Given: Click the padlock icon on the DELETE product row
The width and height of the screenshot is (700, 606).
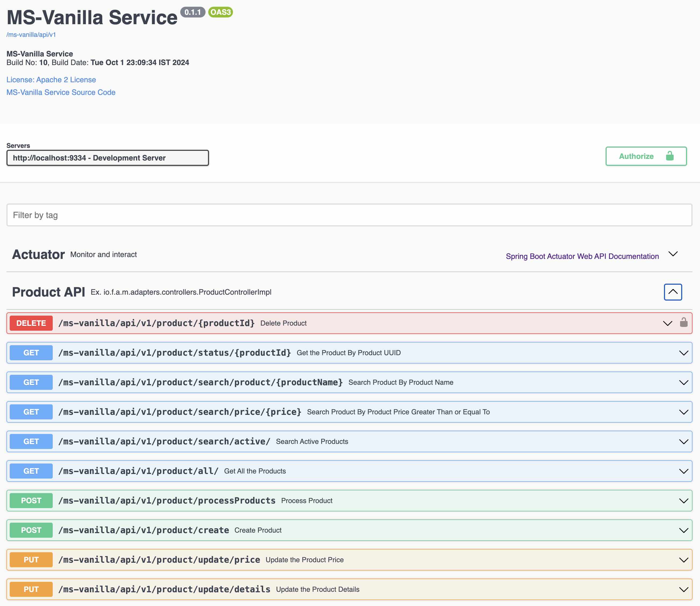Looking at the screenshot, I should (683, 323).
